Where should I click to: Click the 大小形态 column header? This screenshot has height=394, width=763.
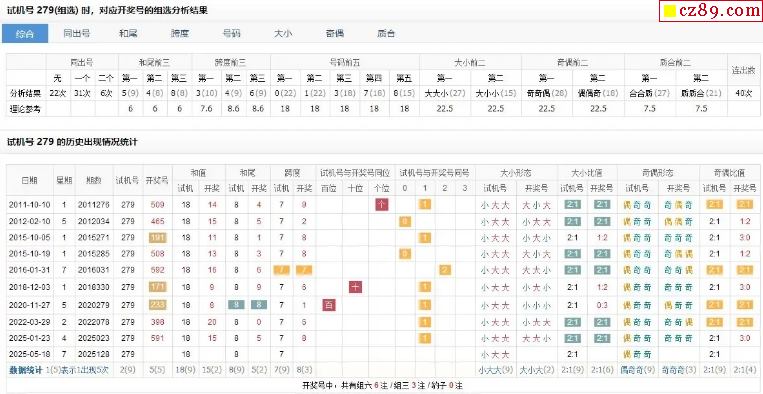click(x=516, y=172)
